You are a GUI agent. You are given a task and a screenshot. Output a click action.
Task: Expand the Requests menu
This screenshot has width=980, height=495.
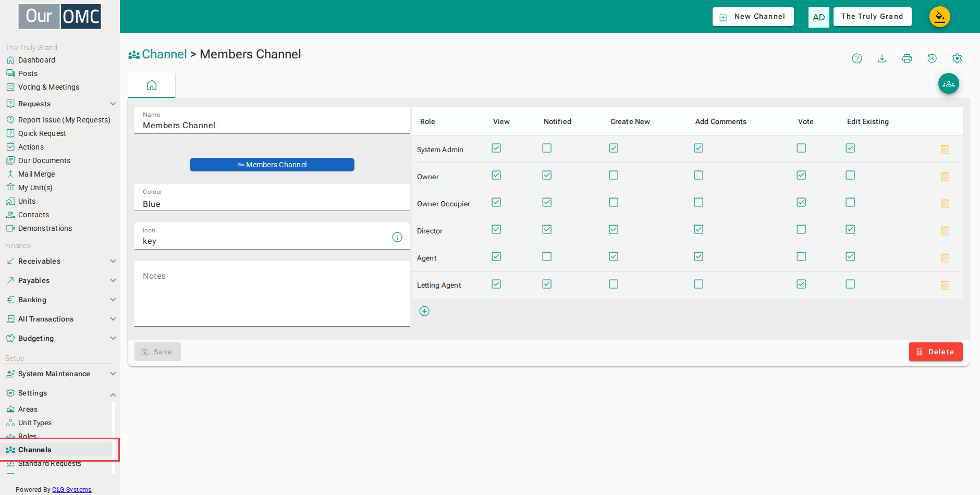coord(60,104)
